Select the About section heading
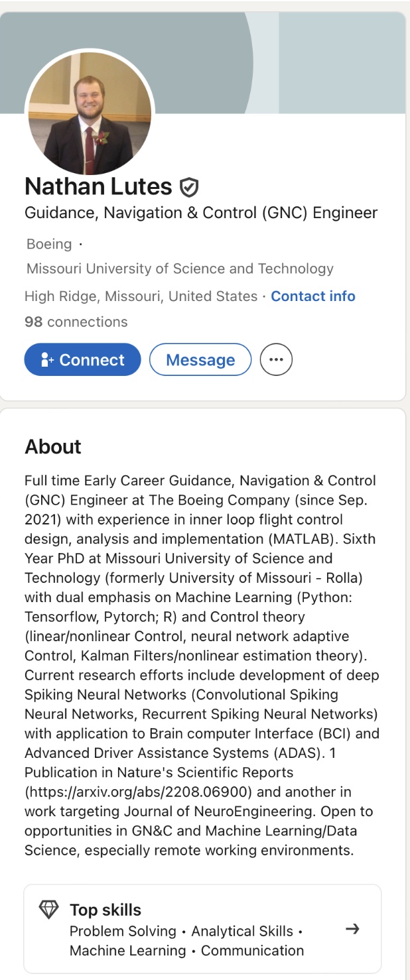The width and height of the screenshot is (410, 980). [x=53, y=446]
